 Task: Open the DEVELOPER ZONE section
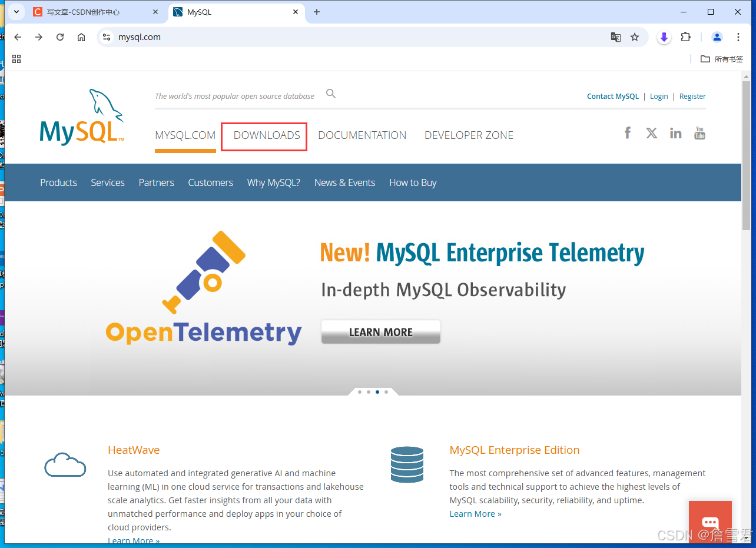pyautogui.click(x=469, y=135)
